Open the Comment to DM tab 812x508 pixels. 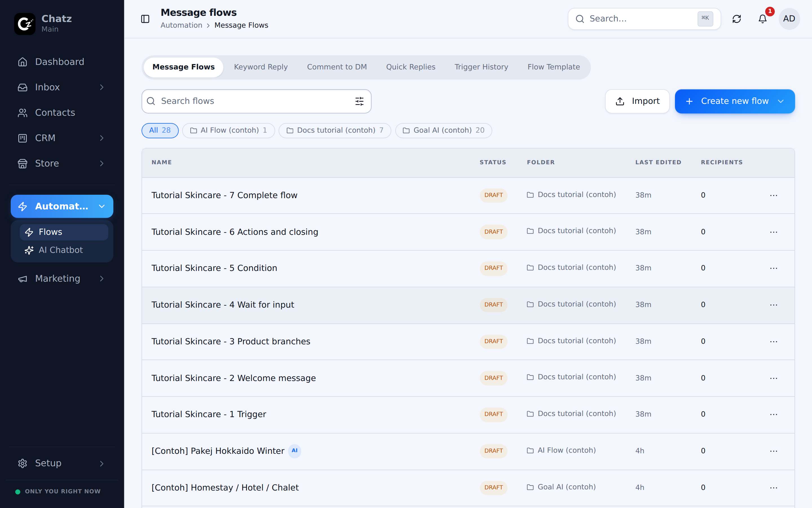click(337, 67)
